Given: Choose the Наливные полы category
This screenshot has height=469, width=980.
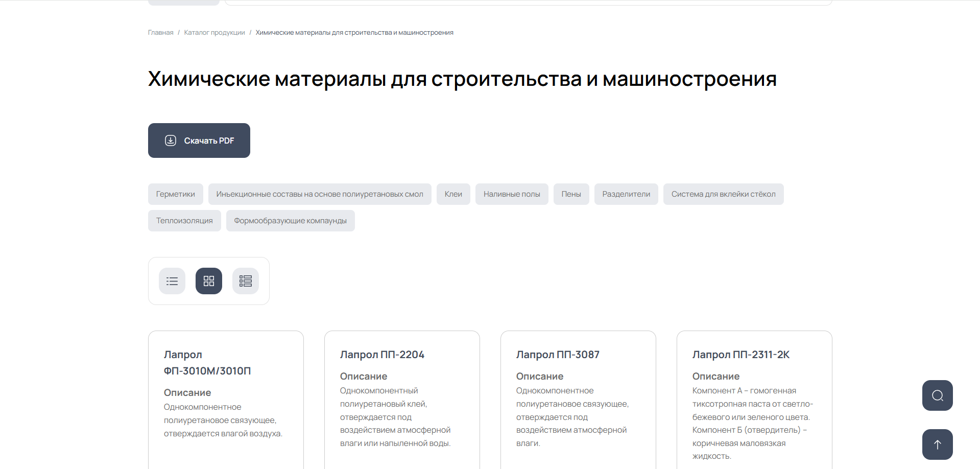Looking at the screenshot, I should [512, 194].
